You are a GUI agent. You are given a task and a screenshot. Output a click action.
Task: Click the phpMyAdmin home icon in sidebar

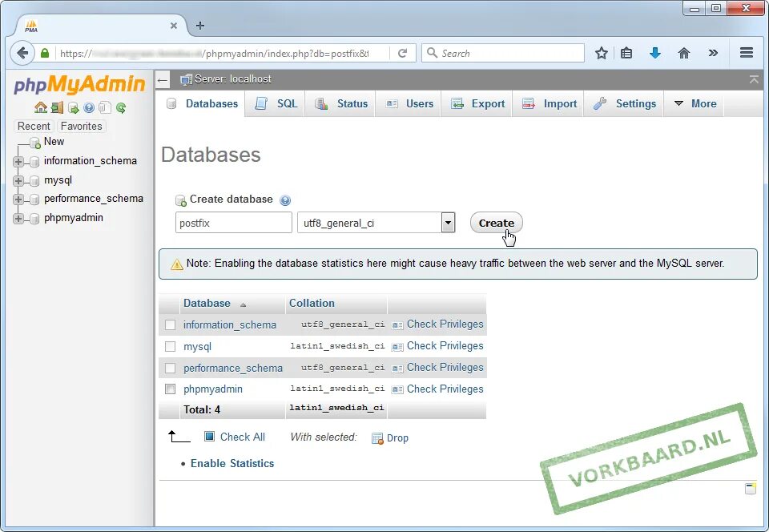(41, 107)
